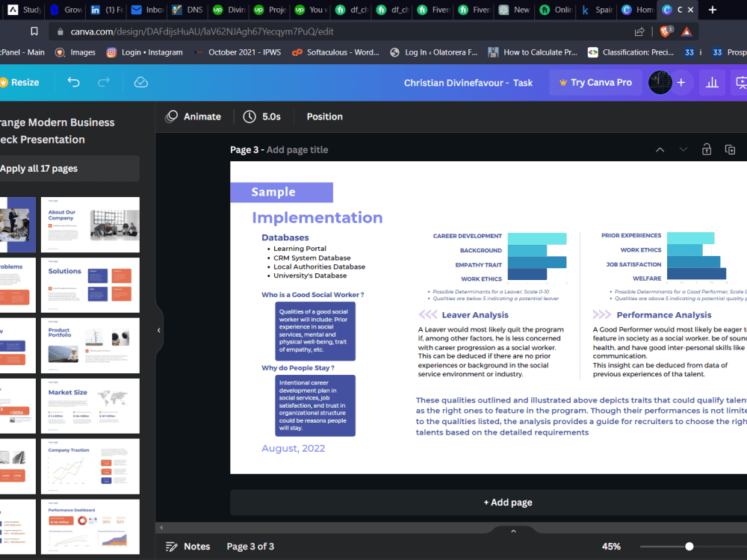Bookmark this page in the address bar
The width and height of the screenshot is (747, 560).
pyautogui.click(x=34, y=31)
